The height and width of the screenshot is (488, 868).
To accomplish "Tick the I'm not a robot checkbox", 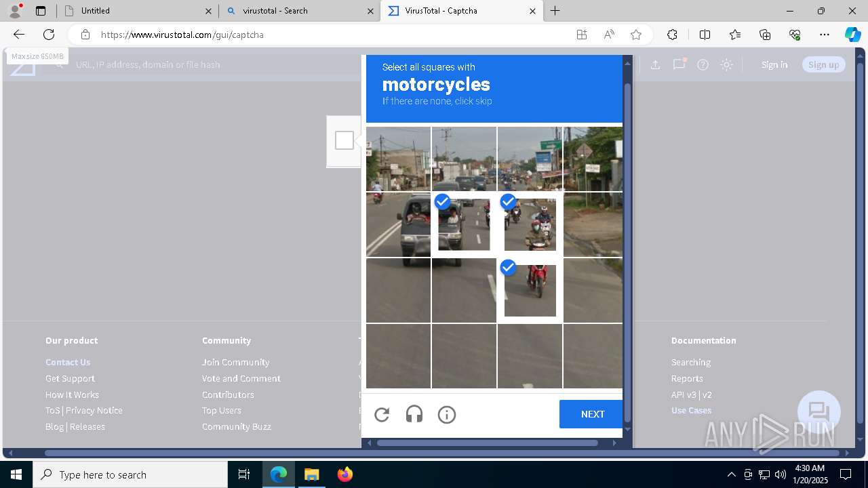I will point(344,140).
